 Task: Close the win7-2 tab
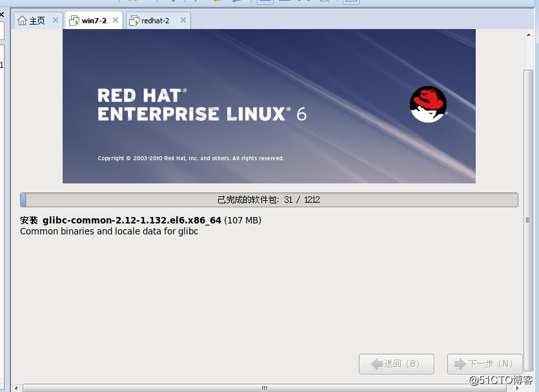click(x=116, y=20)
